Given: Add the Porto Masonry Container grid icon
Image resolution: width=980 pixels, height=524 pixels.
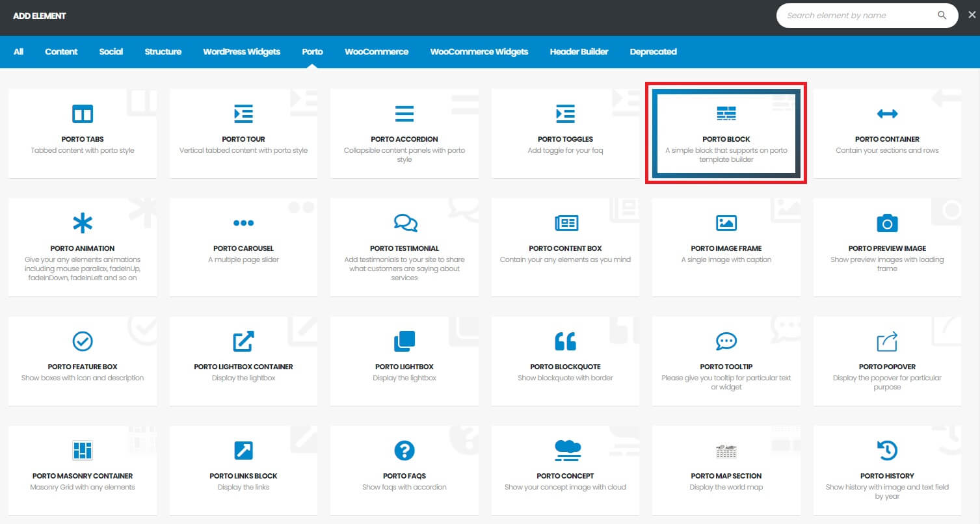Looking at the screenshot, I should click(83, 450).
